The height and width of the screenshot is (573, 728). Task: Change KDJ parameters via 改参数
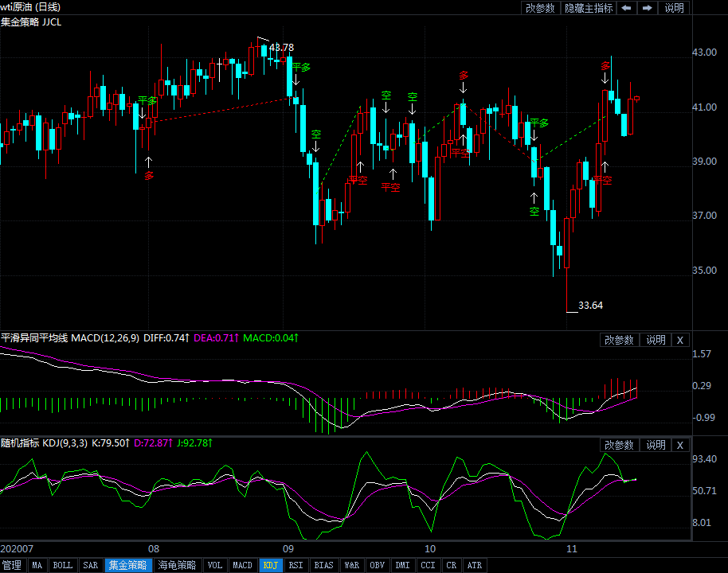coord(619,445)
